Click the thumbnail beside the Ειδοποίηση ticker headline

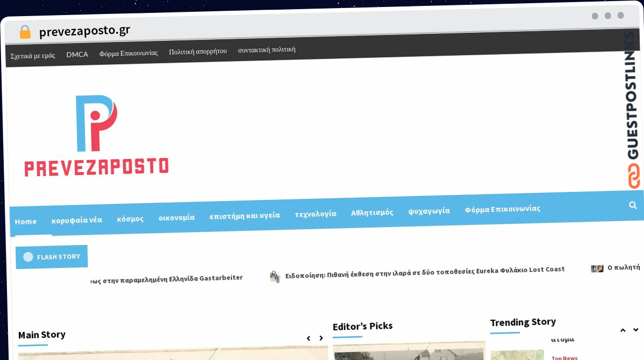coord(275,277)
